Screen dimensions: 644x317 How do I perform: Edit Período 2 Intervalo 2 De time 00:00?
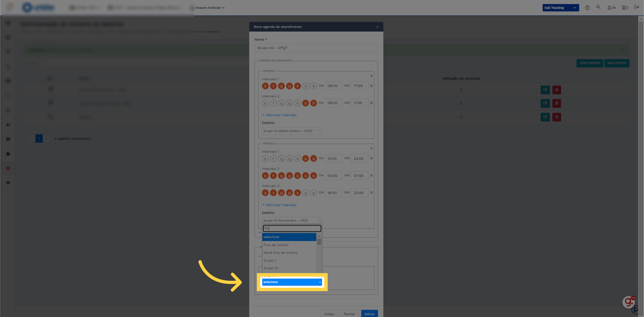click(333, 176)
